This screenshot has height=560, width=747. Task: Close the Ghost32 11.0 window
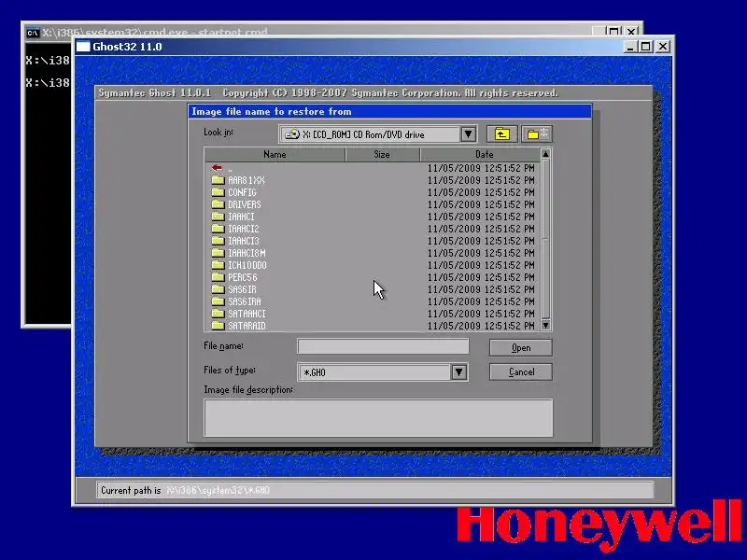tap(663, 47)
